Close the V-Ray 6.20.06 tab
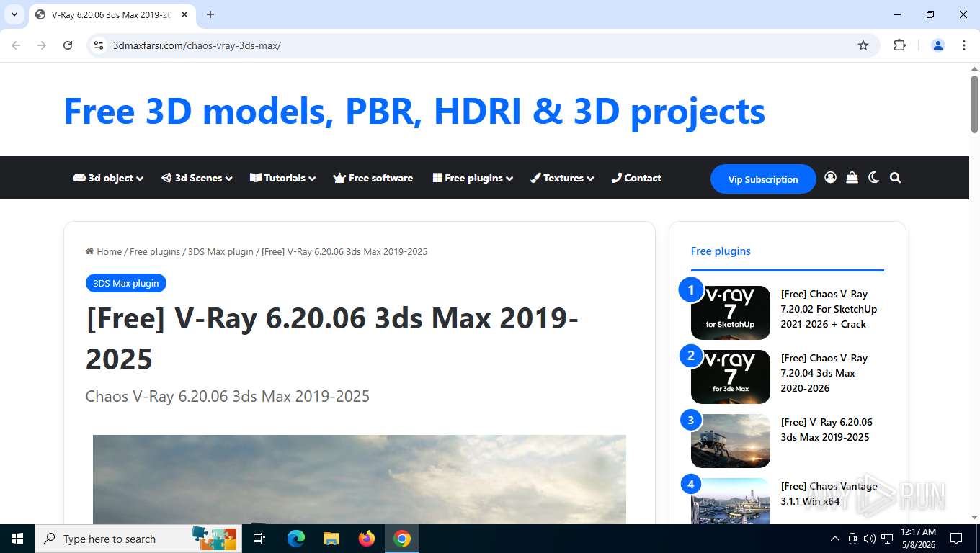Screen dimensions: 980x553 click(184, 14)
